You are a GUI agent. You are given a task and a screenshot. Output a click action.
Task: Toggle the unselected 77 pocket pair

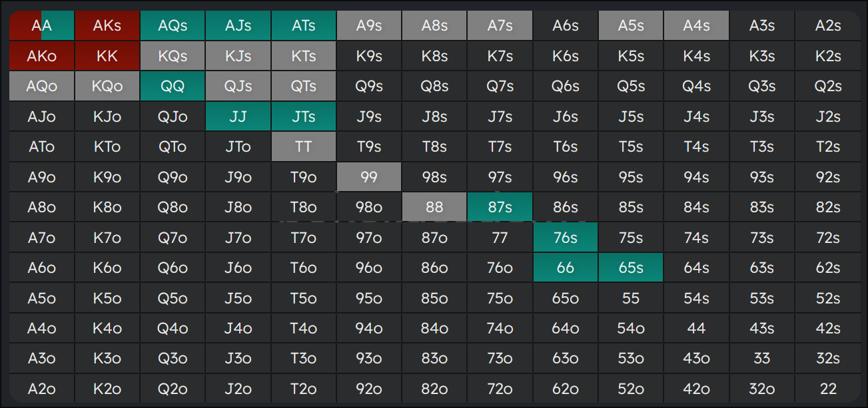pyautogui.click(x=500, y=238)
